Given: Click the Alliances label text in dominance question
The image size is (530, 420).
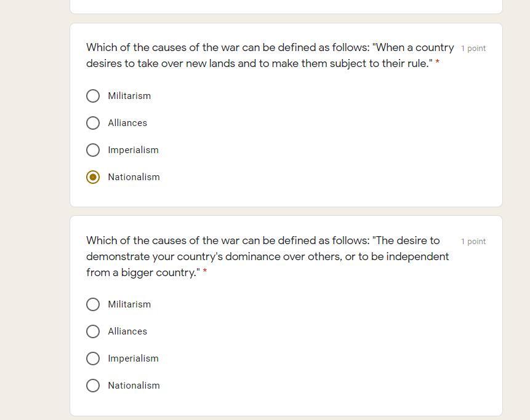Looking at the screenshot, I should click(127, 331).
